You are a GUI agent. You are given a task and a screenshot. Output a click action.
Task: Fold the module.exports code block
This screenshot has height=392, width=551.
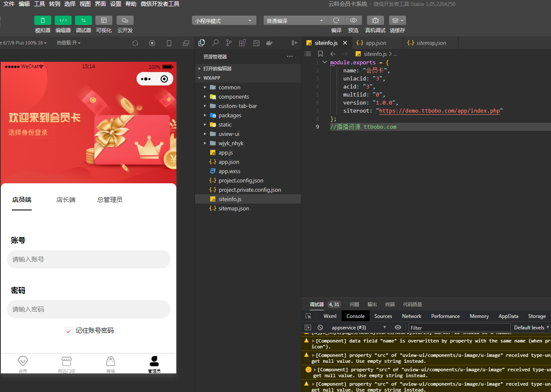[325, 62]
